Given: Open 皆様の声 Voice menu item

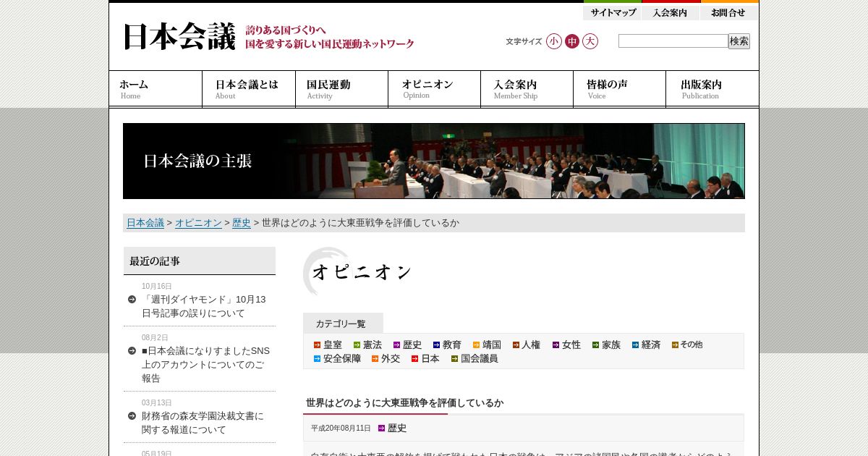Looking at the screenshot, I should 619,89.
